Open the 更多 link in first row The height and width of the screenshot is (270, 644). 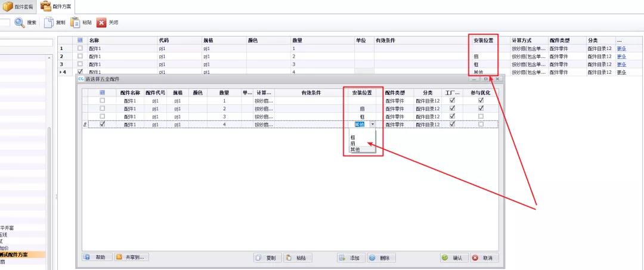[x=621, y=48]
